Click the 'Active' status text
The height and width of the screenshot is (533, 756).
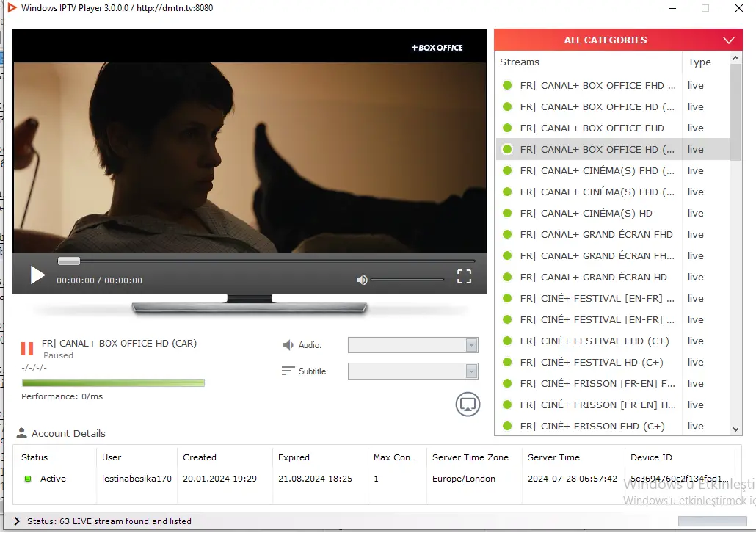[x=53, y=479]
